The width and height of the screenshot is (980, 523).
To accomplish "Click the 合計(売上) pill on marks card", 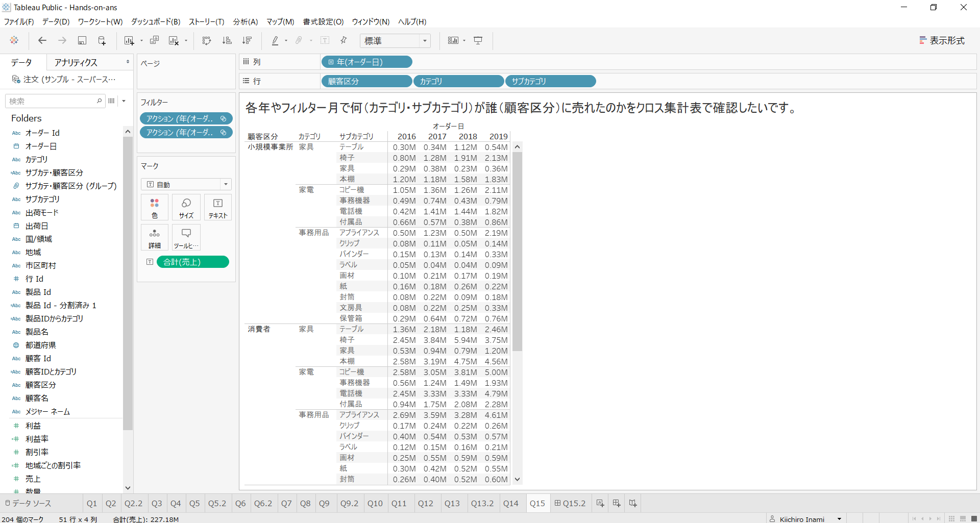I will pos(193,262).
